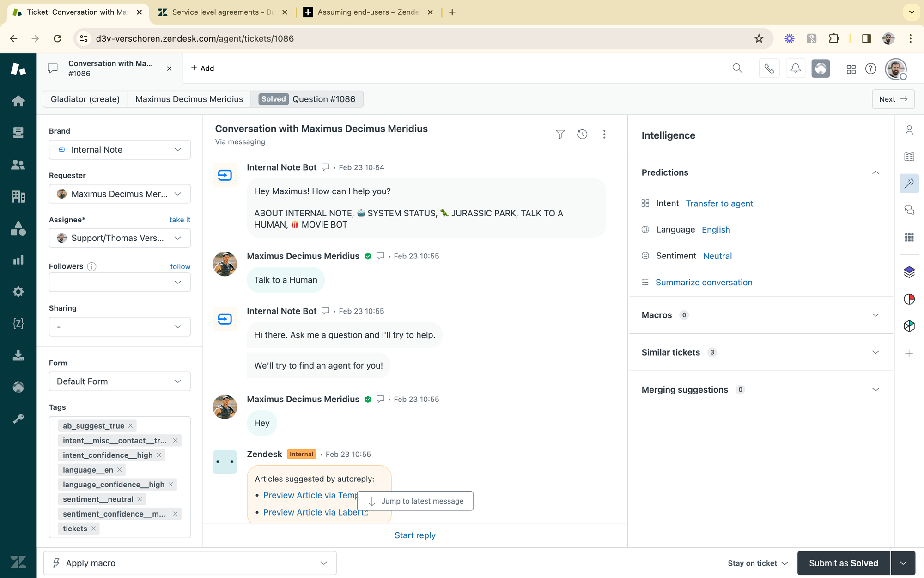The width and height of the screenshot is (924, 578).
Task: Open the user context person icon
Action: tap(909, 130)
